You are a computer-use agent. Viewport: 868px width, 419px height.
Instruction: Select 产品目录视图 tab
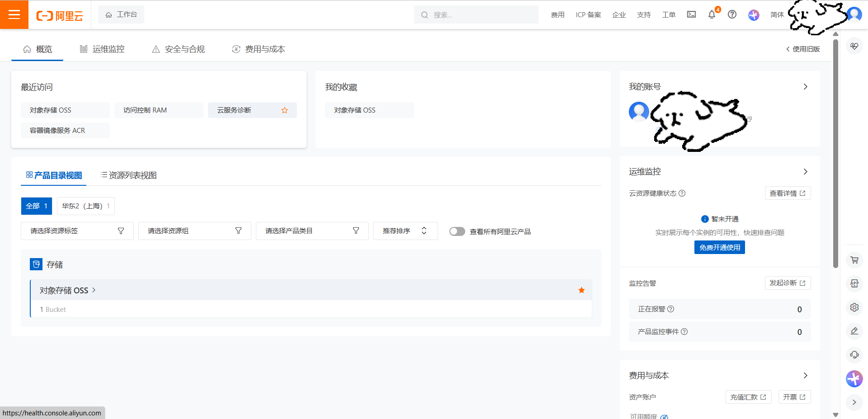[54, 175]
